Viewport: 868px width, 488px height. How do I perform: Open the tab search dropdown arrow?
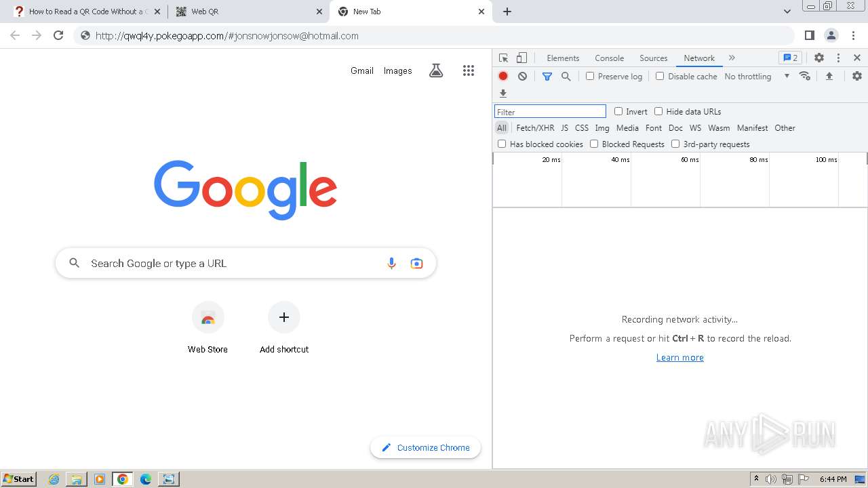787,12
